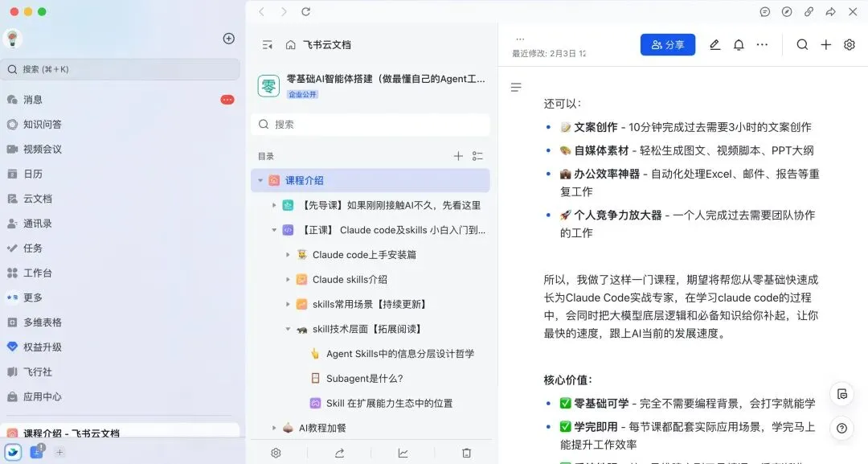The height and width of the screenshot is (464, 868).
Task: Add new page with directory plus icon
Action: pyautogui.click(x=458, y=156)
